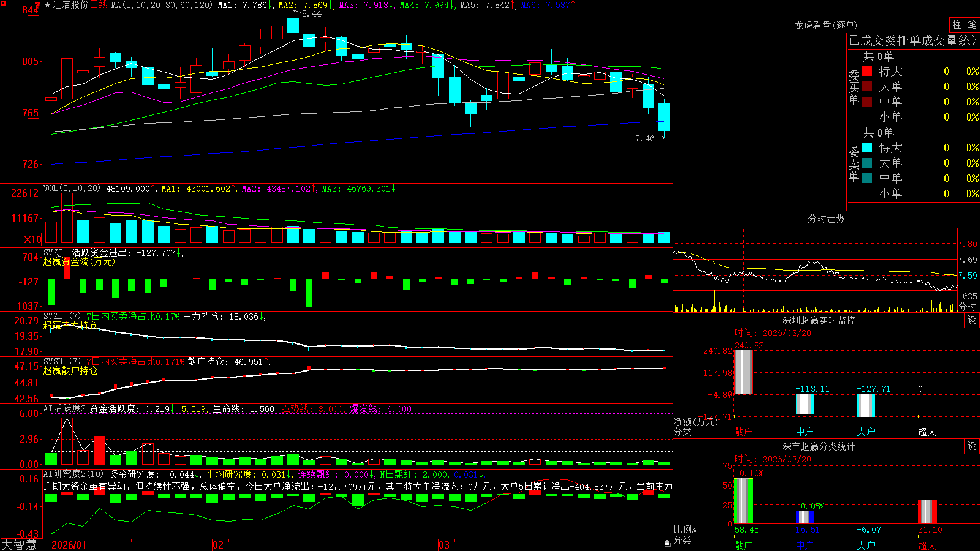Click the 16.51 中户 ratio value
980x551 pixels.
(x=807, y=530)
